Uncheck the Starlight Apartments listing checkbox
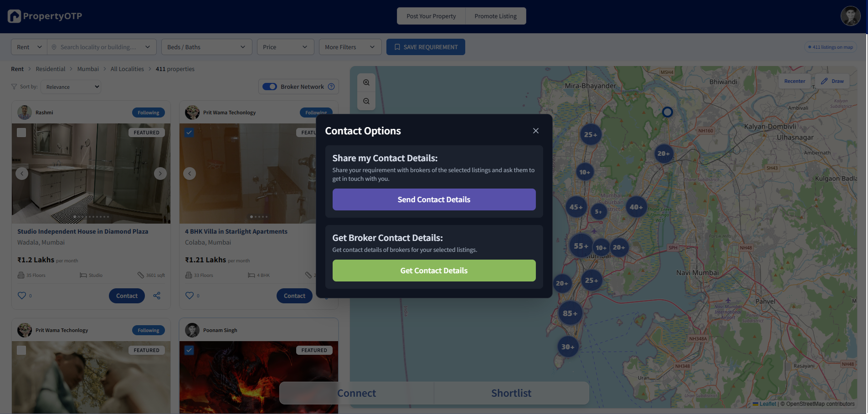The width and height of the screenshot is (868, 414). pos(189,133)
